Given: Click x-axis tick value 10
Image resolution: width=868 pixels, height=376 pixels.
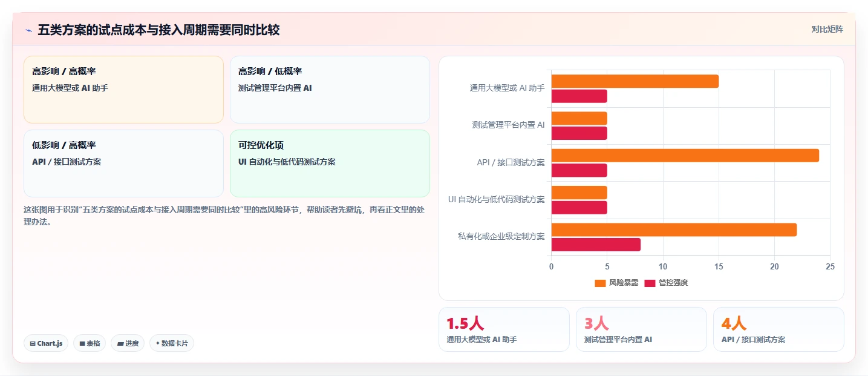Looking at the screenshot, I should (x=663, y=266).
